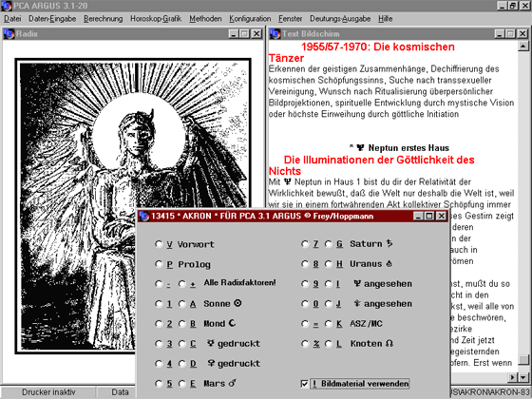Click the AKRON dialog's title bar icon
This screenshot has height=399, width=532.
(143, 217)
